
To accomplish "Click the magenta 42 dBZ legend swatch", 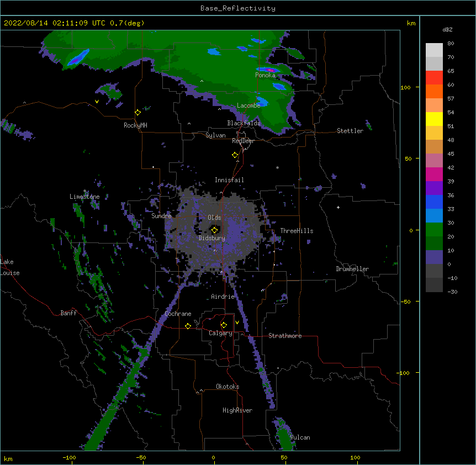I will [x=434, y=174].
